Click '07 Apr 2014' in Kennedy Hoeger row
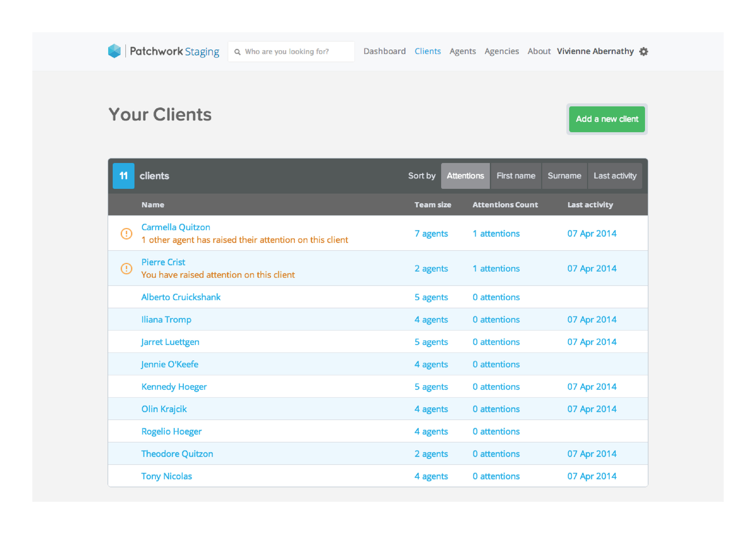 click(x=592, y=387)
